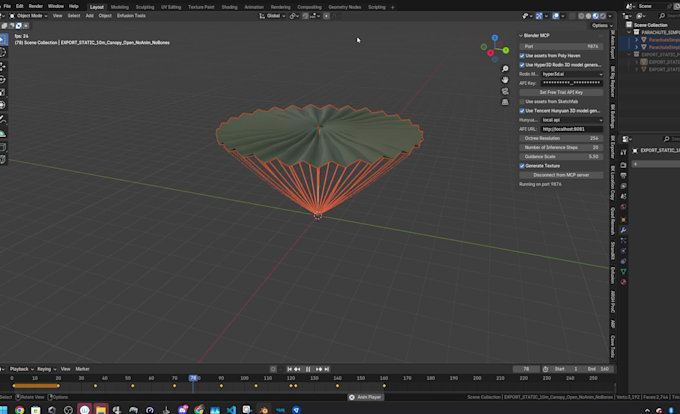Click Disconnect from MCP server button
680x414 pixels.
561,175
